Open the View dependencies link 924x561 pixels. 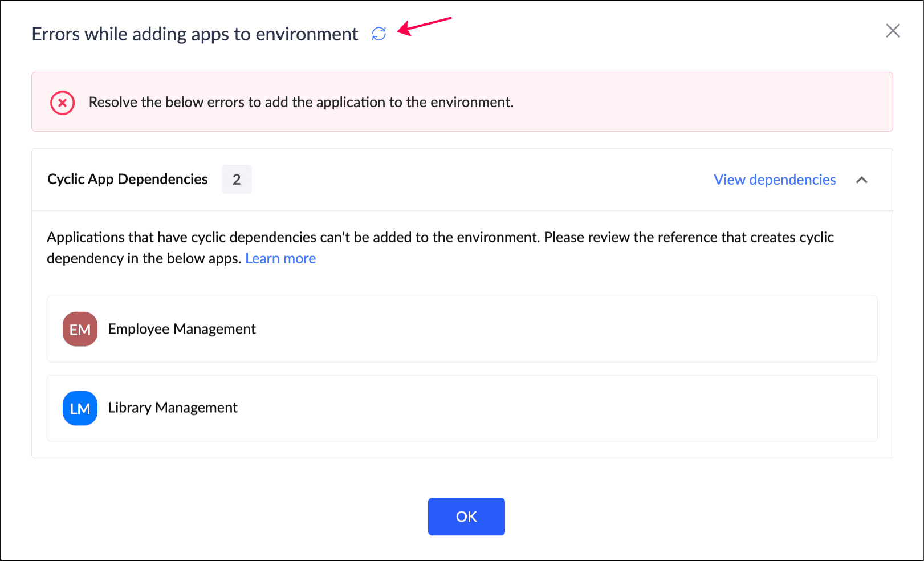pos(775,180)
